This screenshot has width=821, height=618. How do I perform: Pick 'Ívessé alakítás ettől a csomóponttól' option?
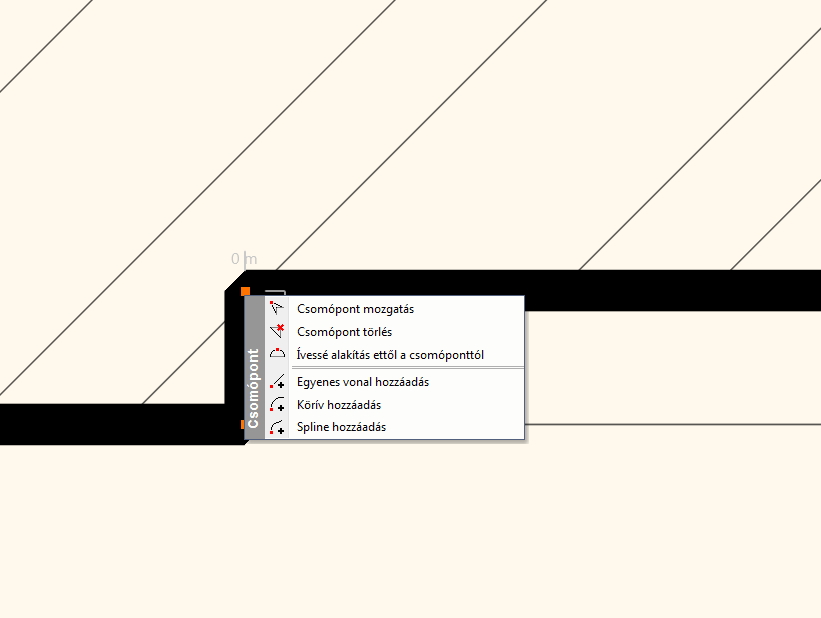pyautogui.click(x=390, y=354)
